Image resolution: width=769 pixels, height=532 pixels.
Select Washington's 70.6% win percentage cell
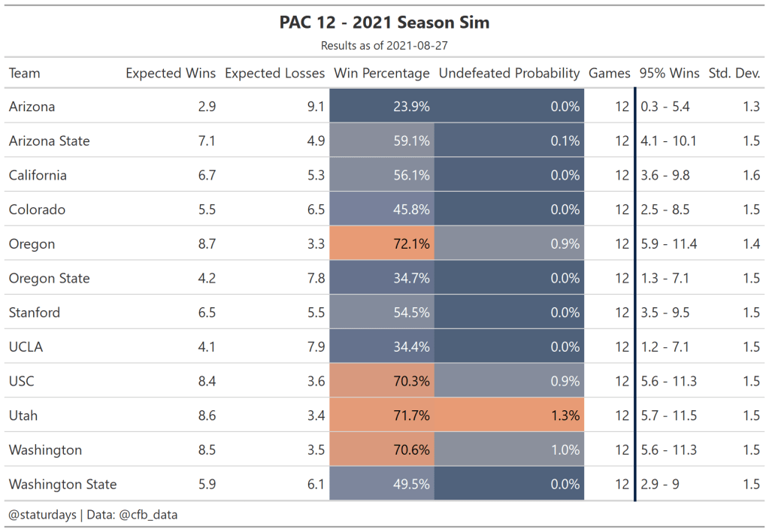(x=382, y=450)
